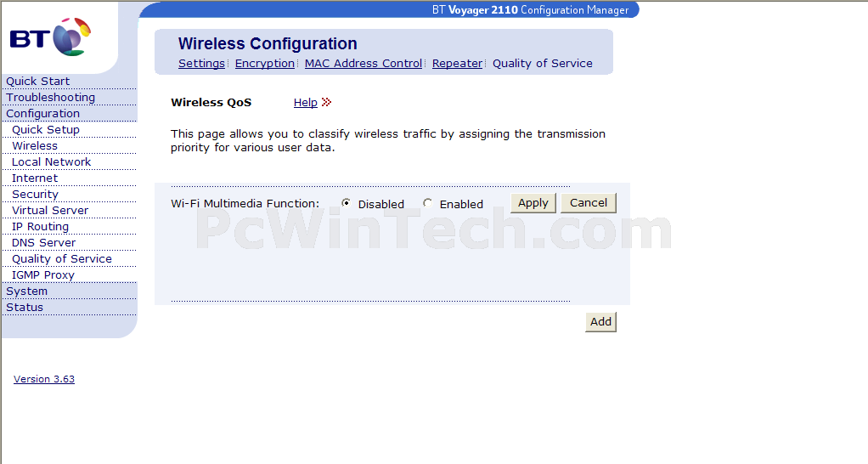Go to Virtual Server page
The height and width of the screenshot is (464, 868).
pyautogui.click(x=50, y=211)
